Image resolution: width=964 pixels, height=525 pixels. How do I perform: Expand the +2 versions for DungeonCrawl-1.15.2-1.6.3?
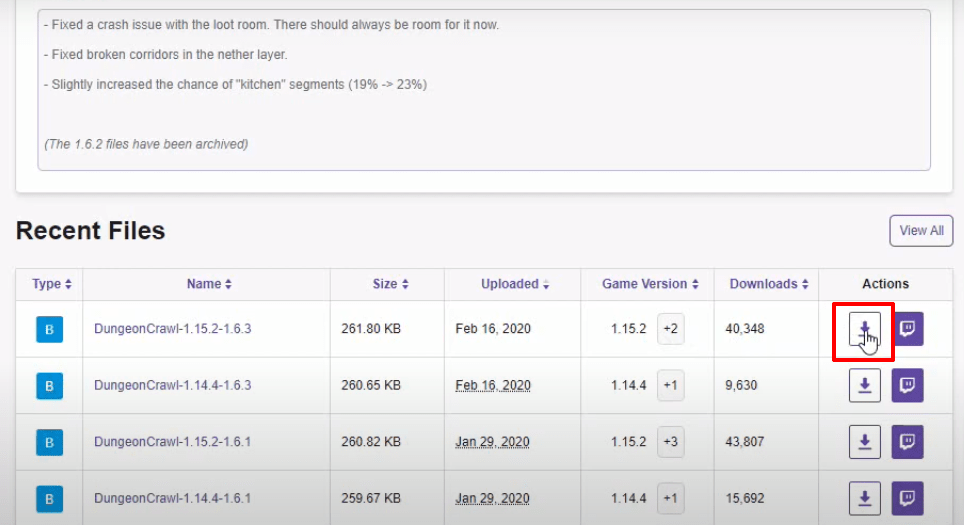(670, 329)
